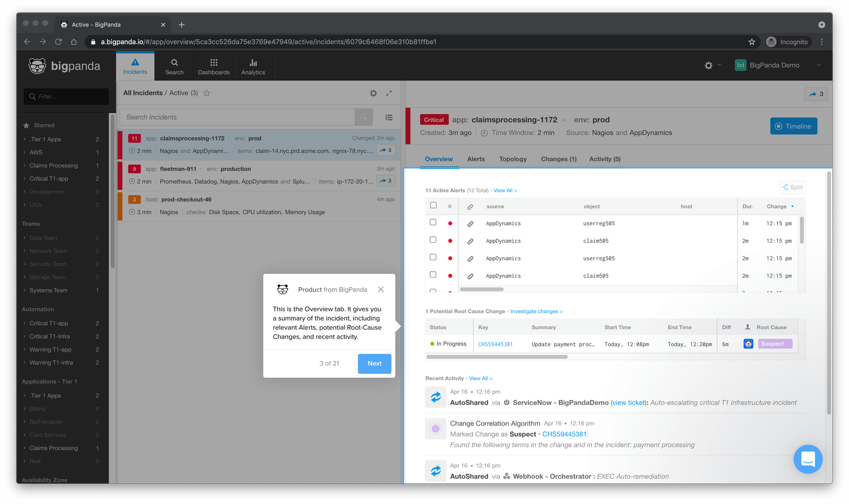This screenshot has width=849, height=504.
Task: Open the Incidents section in top nav
Action: pos(135,66)
